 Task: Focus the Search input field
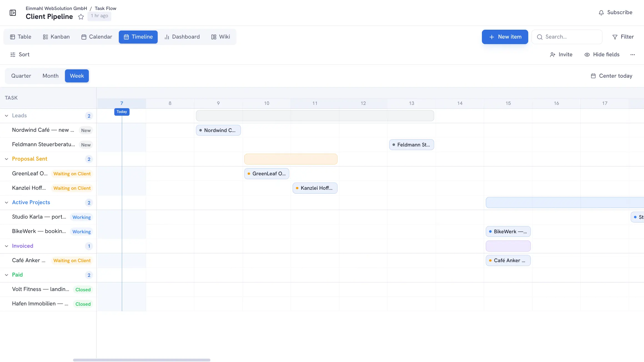pos(567,37)
